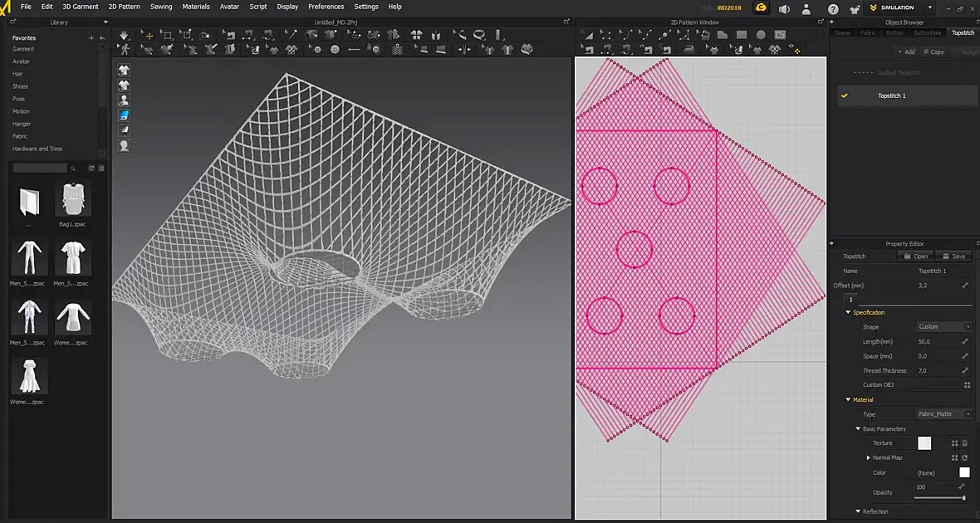
Task: Switch to the Fabric tab in Object Browser
Action: click(868, 33)
